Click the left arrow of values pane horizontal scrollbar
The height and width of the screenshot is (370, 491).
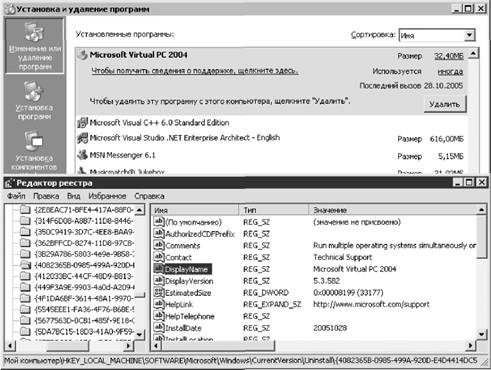(x=156, y=346)
